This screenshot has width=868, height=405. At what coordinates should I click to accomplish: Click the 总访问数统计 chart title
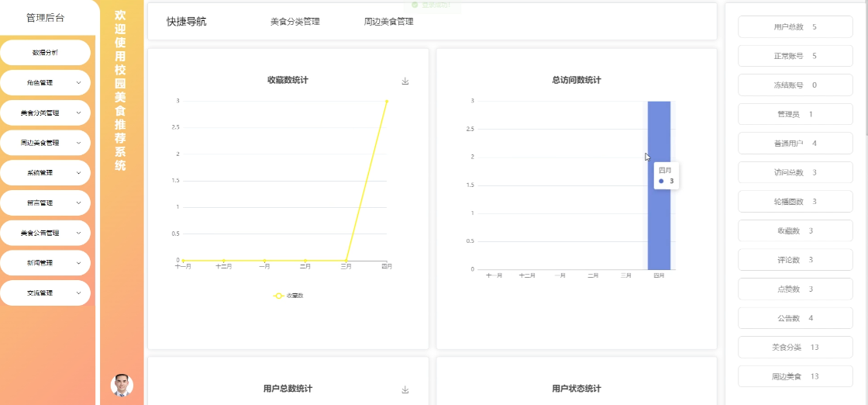tap(577, 81)
